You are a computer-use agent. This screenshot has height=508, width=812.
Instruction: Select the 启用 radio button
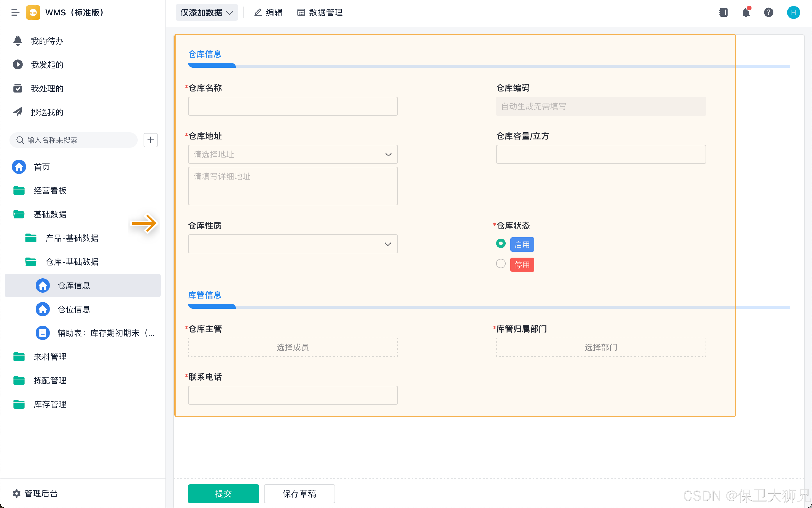coord(501,244)
